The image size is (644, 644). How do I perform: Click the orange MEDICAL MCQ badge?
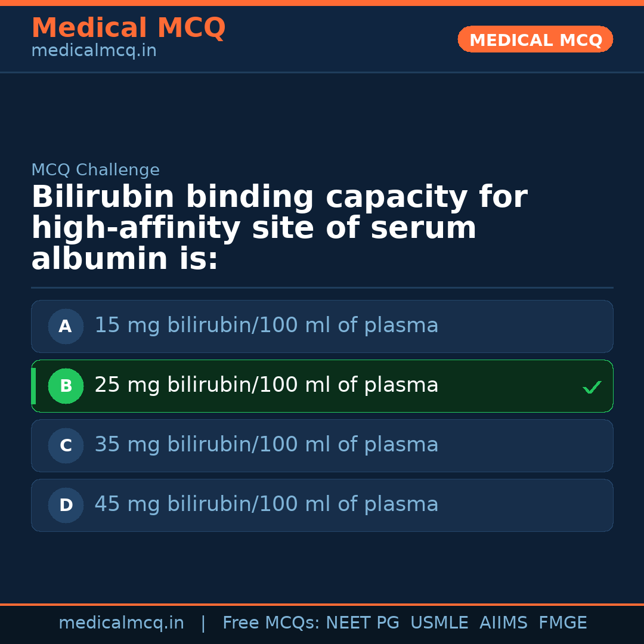535,40
